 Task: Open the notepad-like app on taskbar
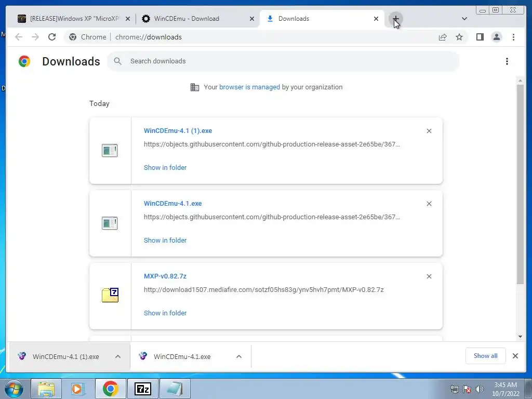point(175,389)
